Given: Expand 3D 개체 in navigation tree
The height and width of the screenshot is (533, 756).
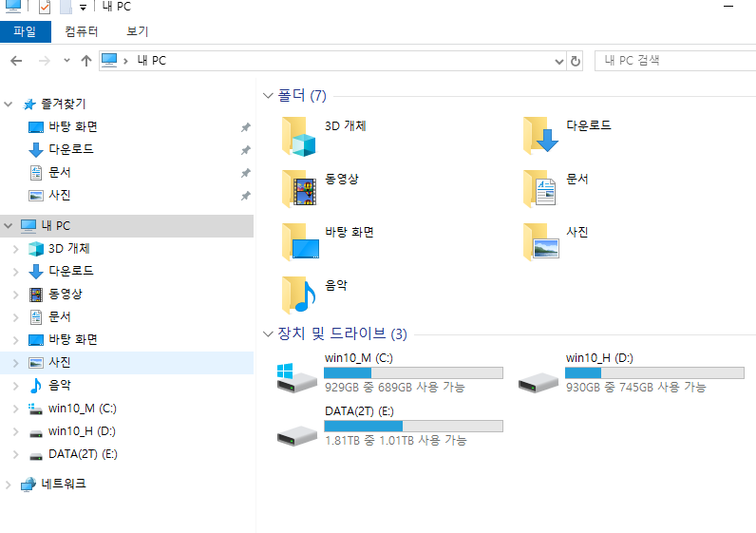Looking at the screenshot, I should tap(15, 249).
